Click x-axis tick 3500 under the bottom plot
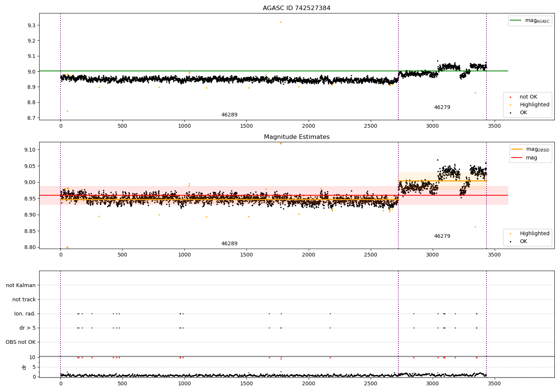 (494, 383)
